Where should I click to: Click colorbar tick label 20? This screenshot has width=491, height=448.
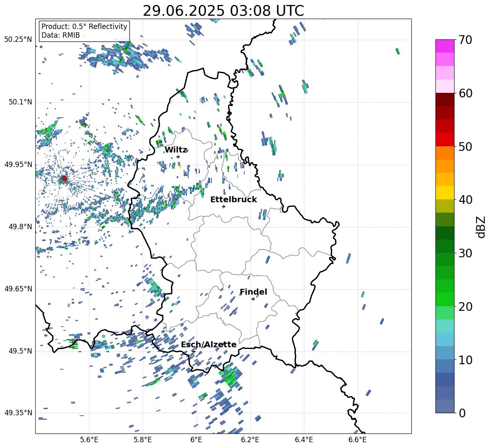[x=465, y=306]
